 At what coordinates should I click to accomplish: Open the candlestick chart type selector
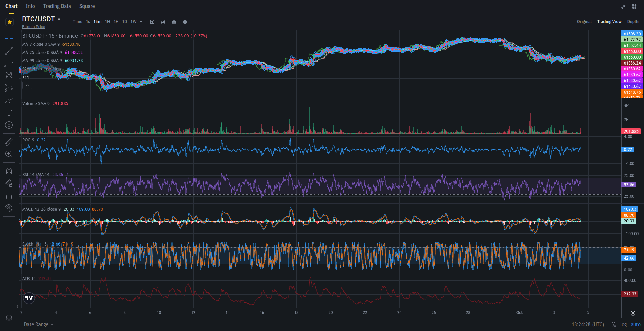(163, 22)
